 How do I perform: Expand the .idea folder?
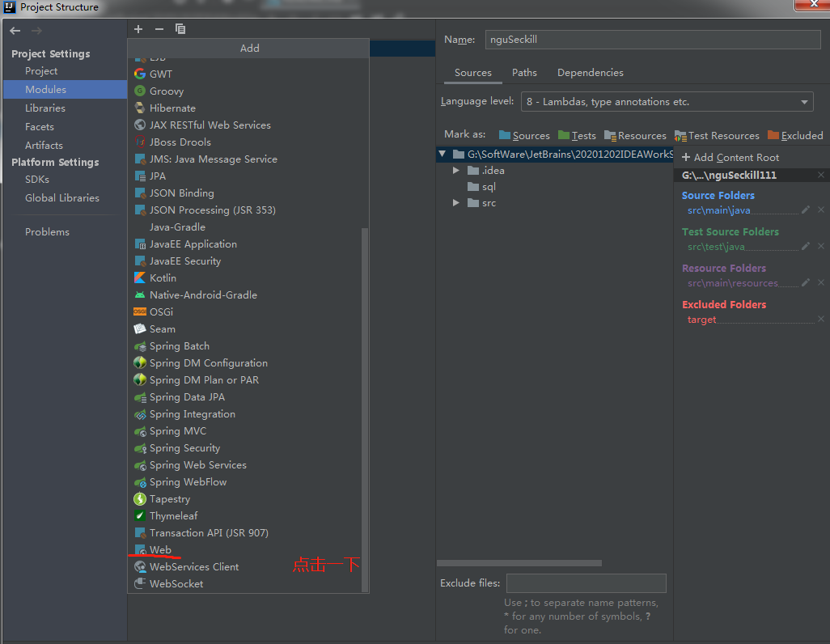(x=455, y=171)
